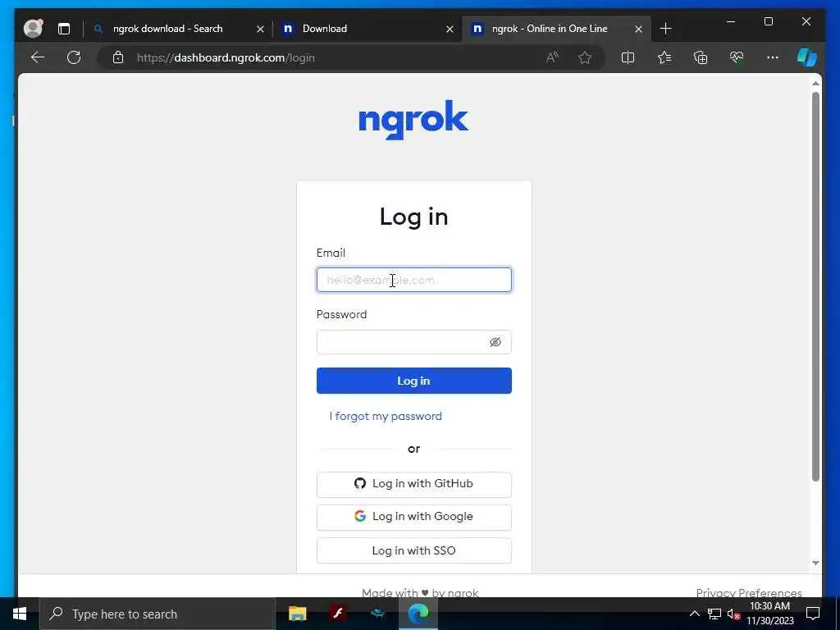The height and width of the screenshot is (630, 840).
Task: Close the ngrok Online in One Line tab
Action: point(638,29)
